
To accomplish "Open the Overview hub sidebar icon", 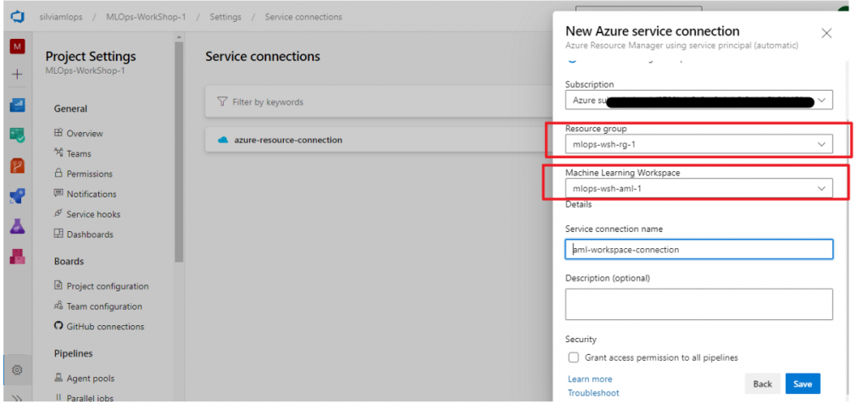I will pyautogui.click(x=17, y=105).
